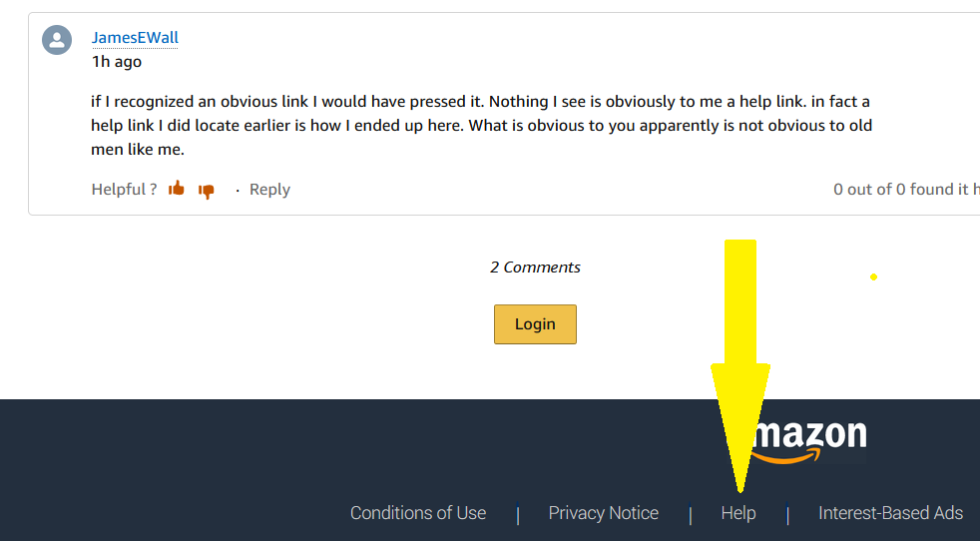Click the orange smile arrow under Amazon logo
Image resolution: width=980 pixels, height=541 pixels.
click(x=786, y=456)
